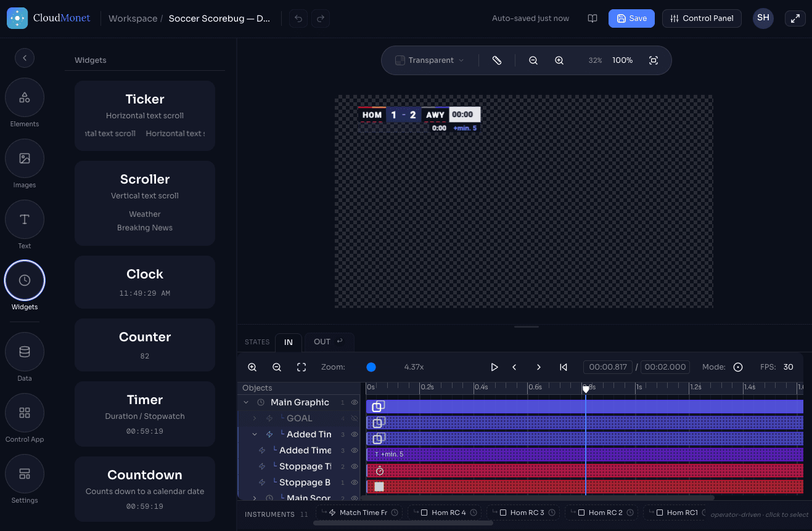The width and height of the screenshot is (812, 531).
Task: Collapse the Main Graphic tree row
Action: click(x=246, y=402)
